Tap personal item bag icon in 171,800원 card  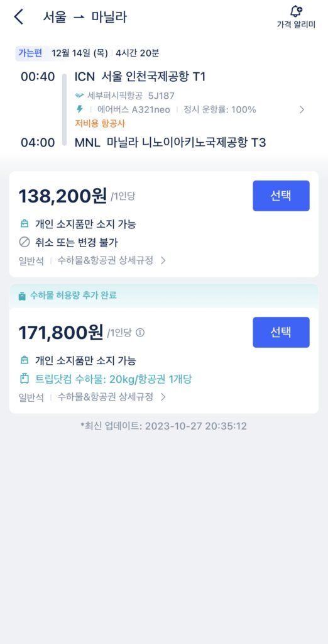[x=25, y=360]
